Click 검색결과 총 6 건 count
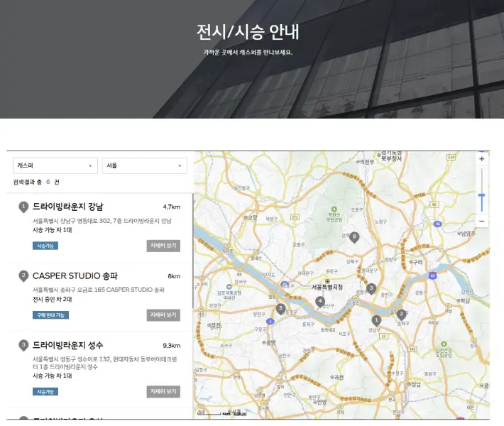The width and height of the screenshot is (504, 426). point(36,182)
